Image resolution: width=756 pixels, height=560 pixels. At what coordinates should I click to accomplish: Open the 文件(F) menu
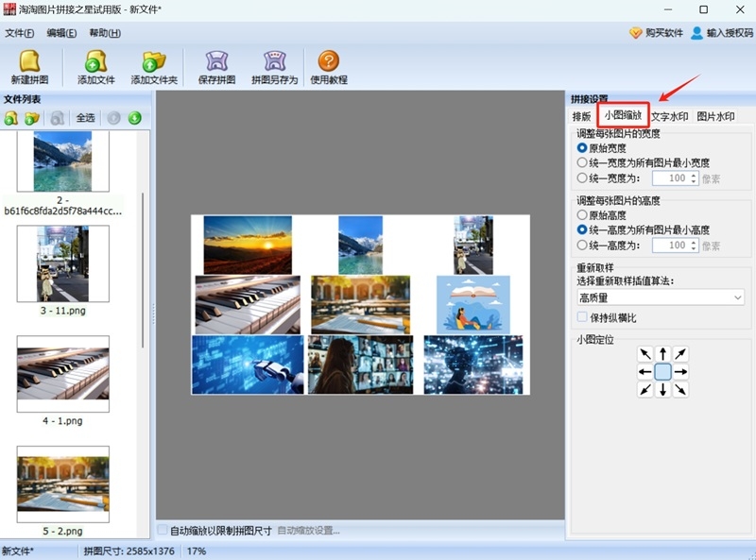(x=19, y=33)
